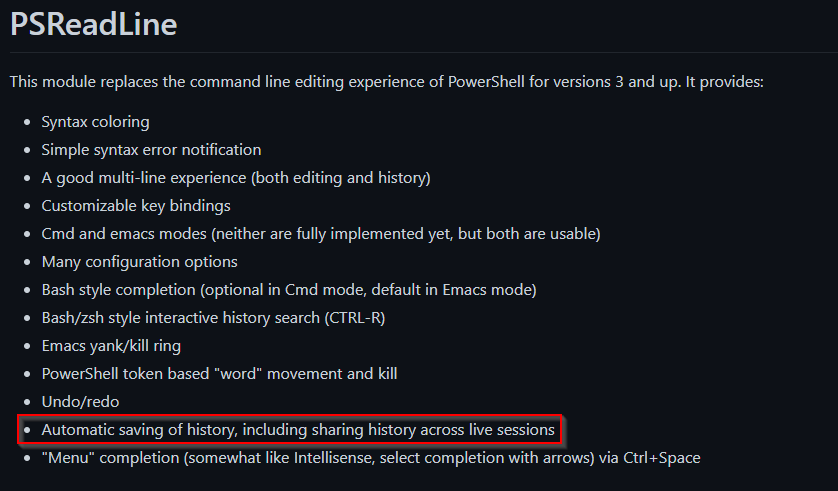
Task: Click the red-boxed "Automatic saving of history" line
Action: [x=297, y=430]
